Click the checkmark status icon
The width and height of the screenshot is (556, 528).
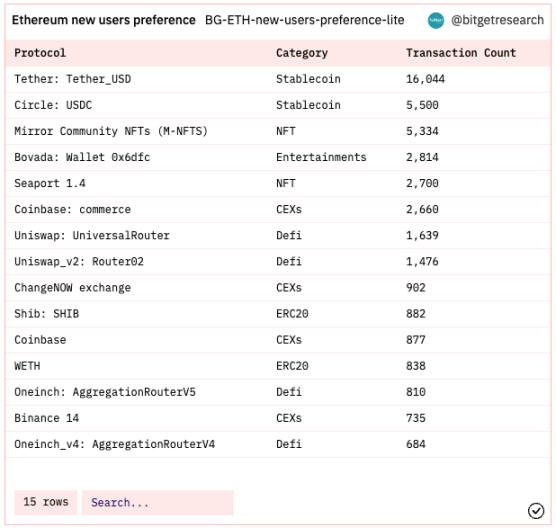pyautogui.click(x=535, y=511)
